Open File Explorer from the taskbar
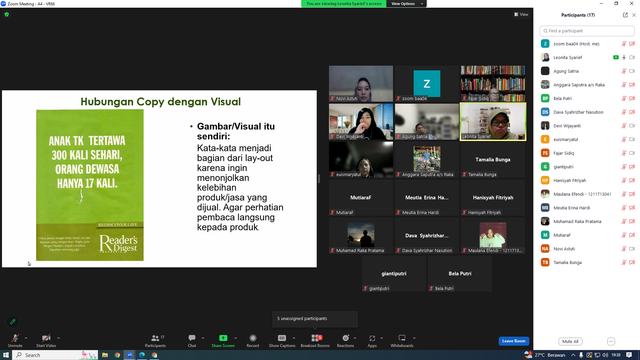 tap(105, 355)
